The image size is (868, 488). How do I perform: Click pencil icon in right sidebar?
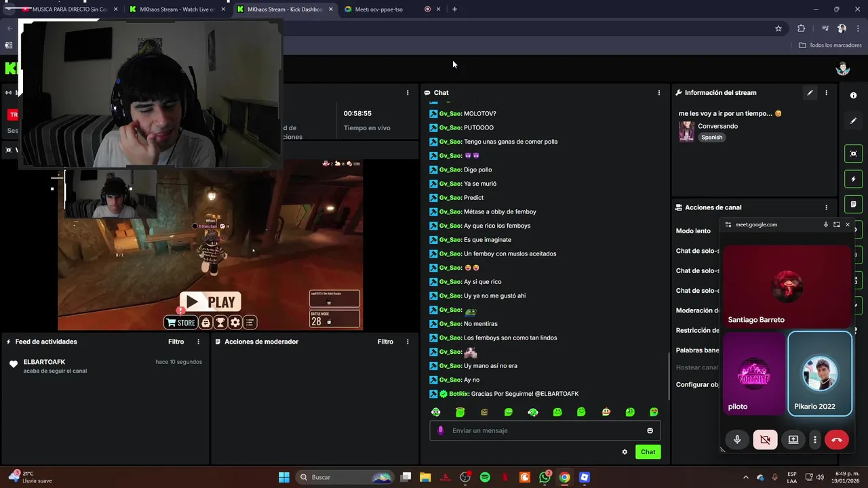(854, 121)
